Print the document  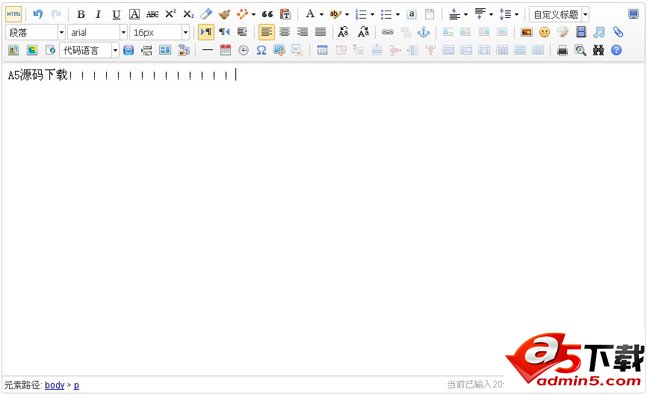tap(563, 50)
